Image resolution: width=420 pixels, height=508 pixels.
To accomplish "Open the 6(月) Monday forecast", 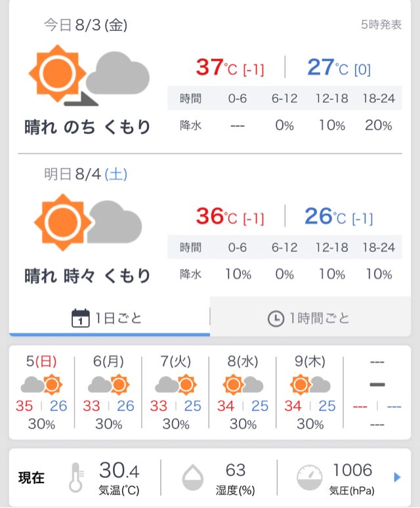I will click(x=108, y=392).
